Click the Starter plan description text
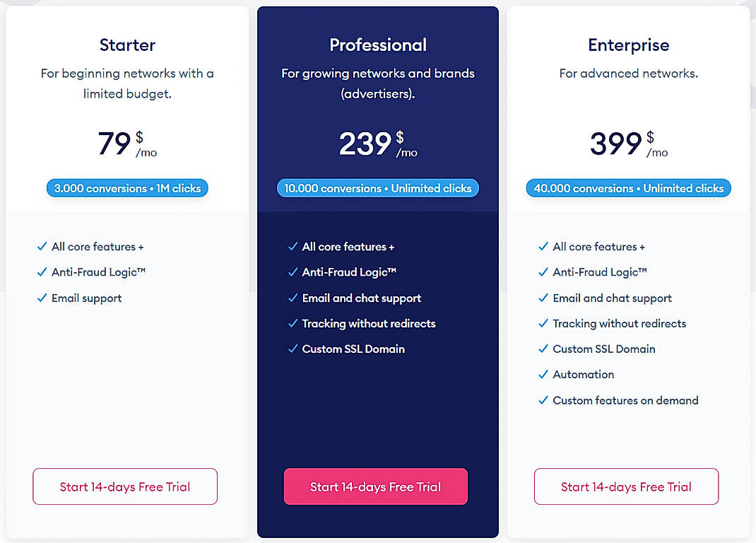This screenshot has width=756, height=543. pyautogui.click(x=127, y=83)
